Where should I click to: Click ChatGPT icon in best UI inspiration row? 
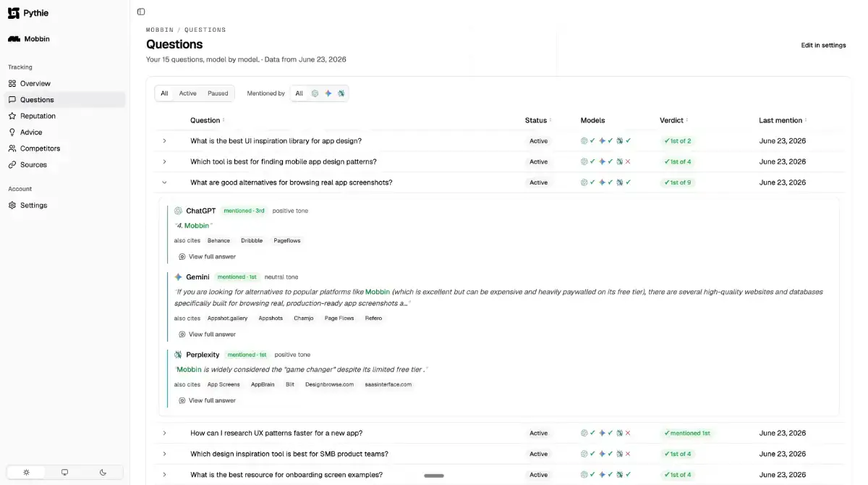(584, 141)
